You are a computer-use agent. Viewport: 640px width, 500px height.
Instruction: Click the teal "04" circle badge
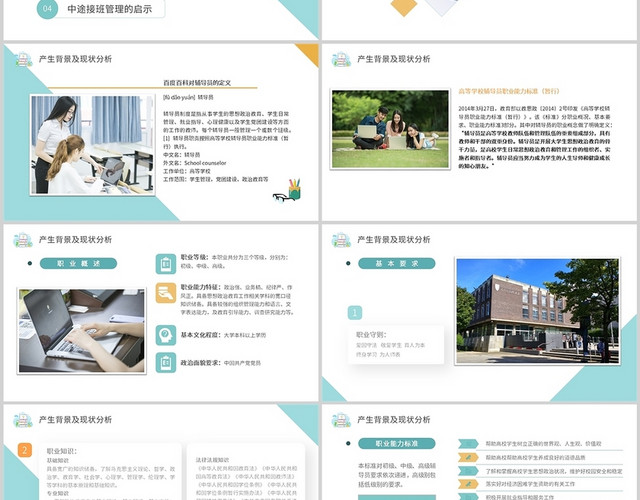tap(47, 9)
